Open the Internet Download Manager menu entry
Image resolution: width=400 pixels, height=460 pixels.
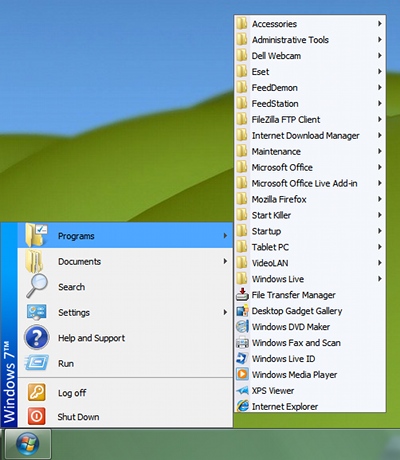[x=310, y=135]
